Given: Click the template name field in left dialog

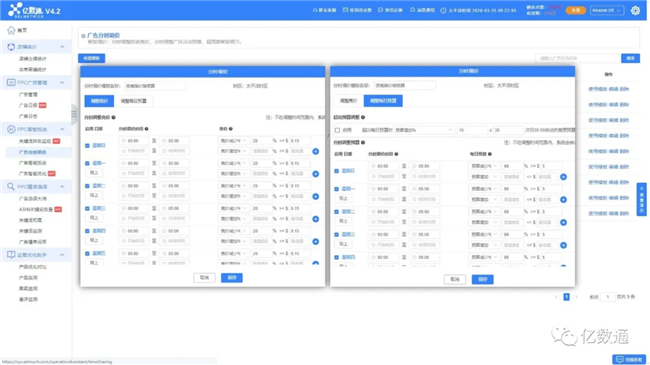Looking at the screenshot, I should 155,86.
